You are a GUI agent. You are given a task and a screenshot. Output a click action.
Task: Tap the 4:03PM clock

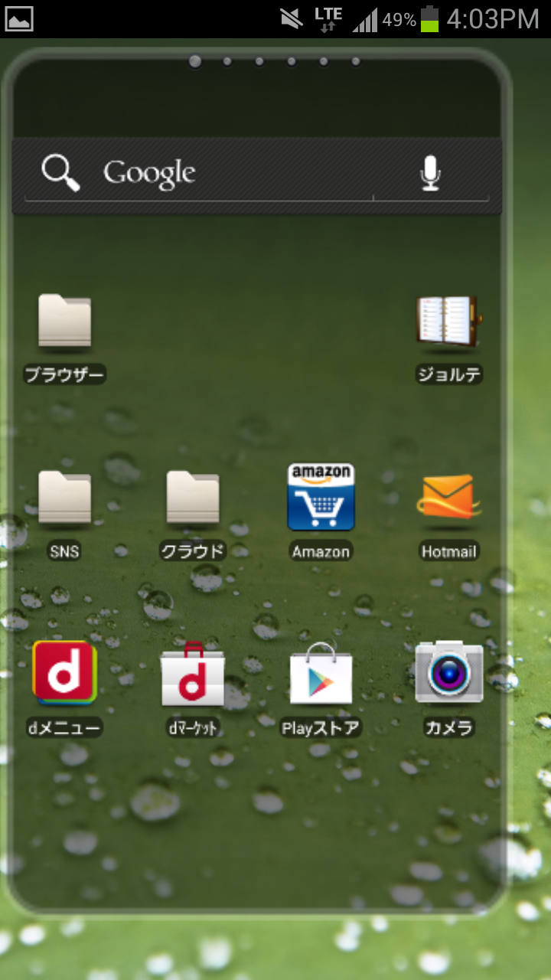click(493, 19)
